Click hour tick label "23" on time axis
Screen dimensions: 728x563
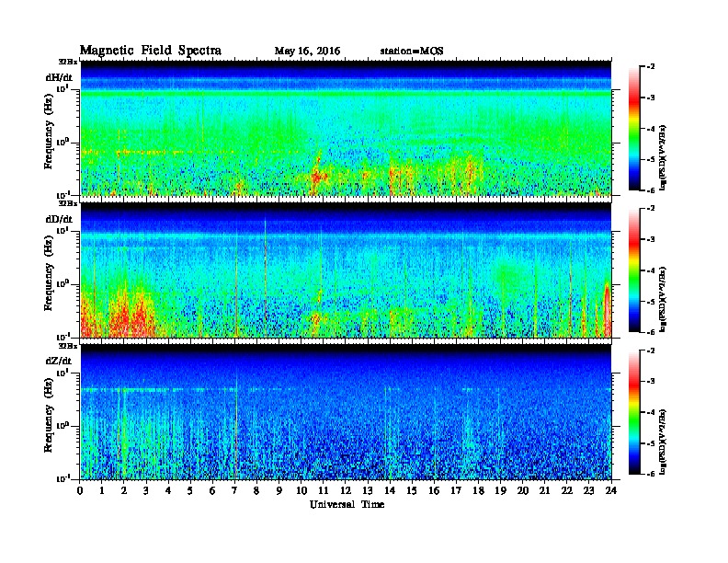coord(588,490)
